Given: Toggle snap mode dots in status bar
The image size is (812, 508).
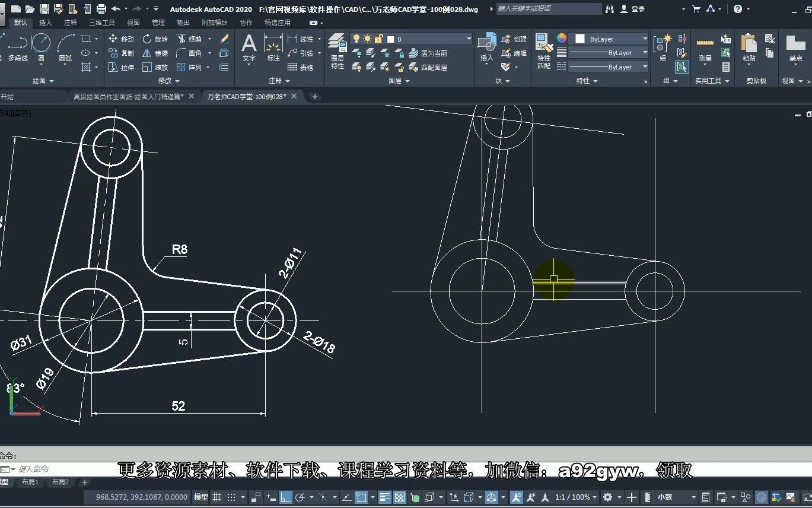Looking at the screenshot, I should tap(231, 497).
